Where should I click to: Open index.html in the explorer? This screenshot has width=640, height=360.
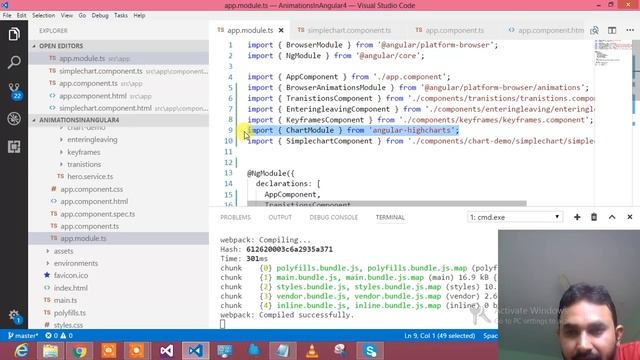(70, 288)
